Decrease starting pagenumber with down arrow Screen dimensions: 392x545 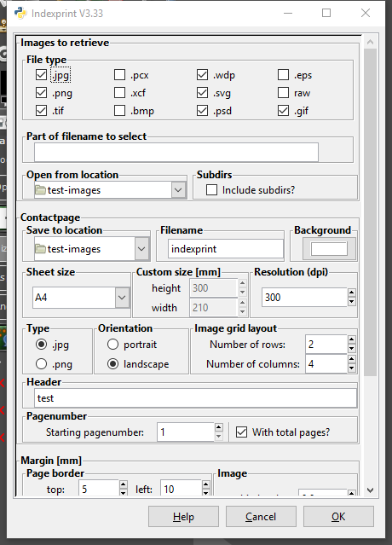[219, 436]
